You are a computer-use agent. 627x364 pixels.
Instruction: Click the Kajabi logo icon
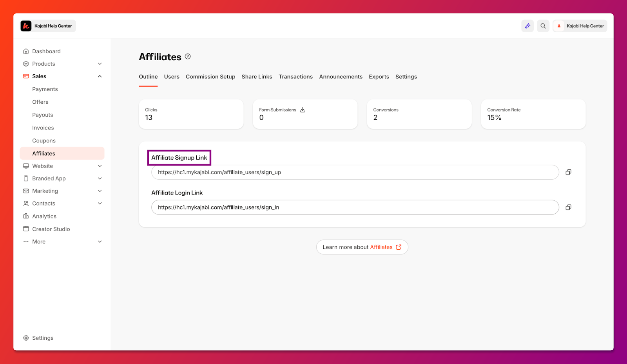[x=26, y=26]
